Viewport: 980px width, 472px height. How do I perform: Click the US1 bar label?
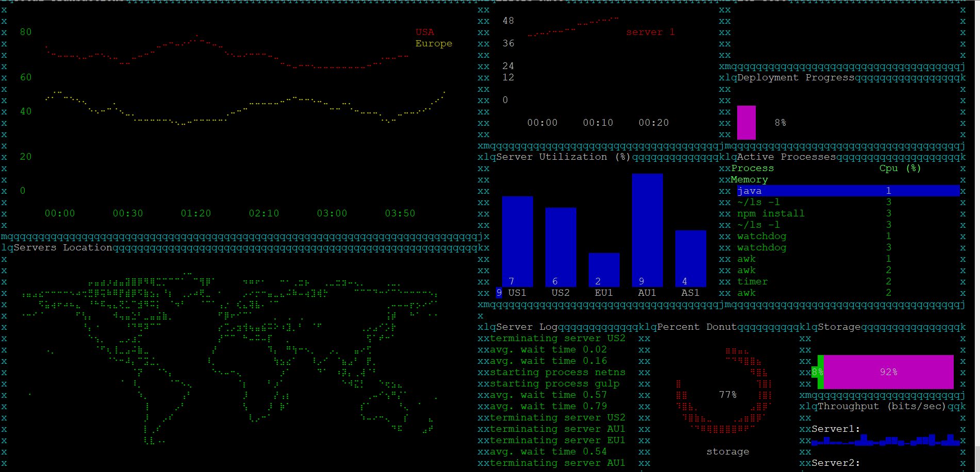tap(517, 293)
